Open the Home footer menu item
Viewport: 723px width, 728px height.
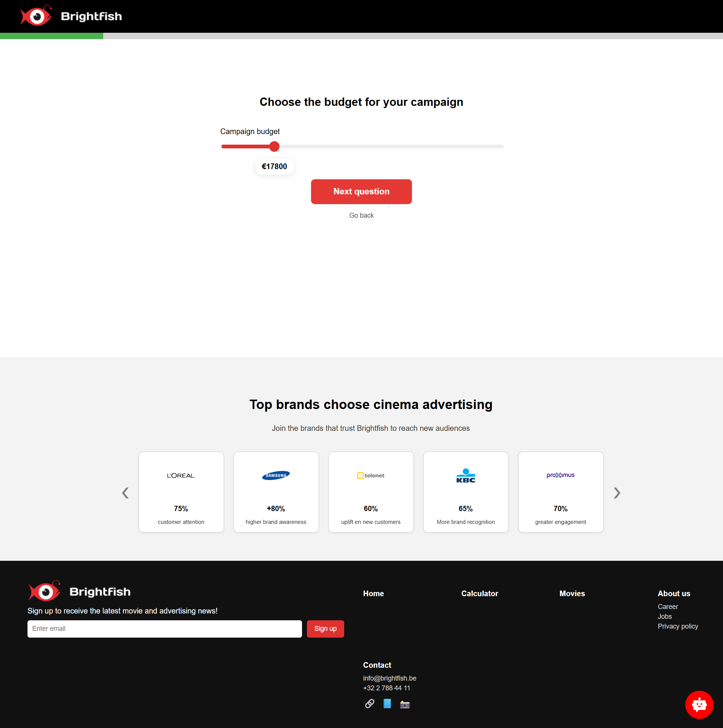pyautogui.click(x=374, y=593)
